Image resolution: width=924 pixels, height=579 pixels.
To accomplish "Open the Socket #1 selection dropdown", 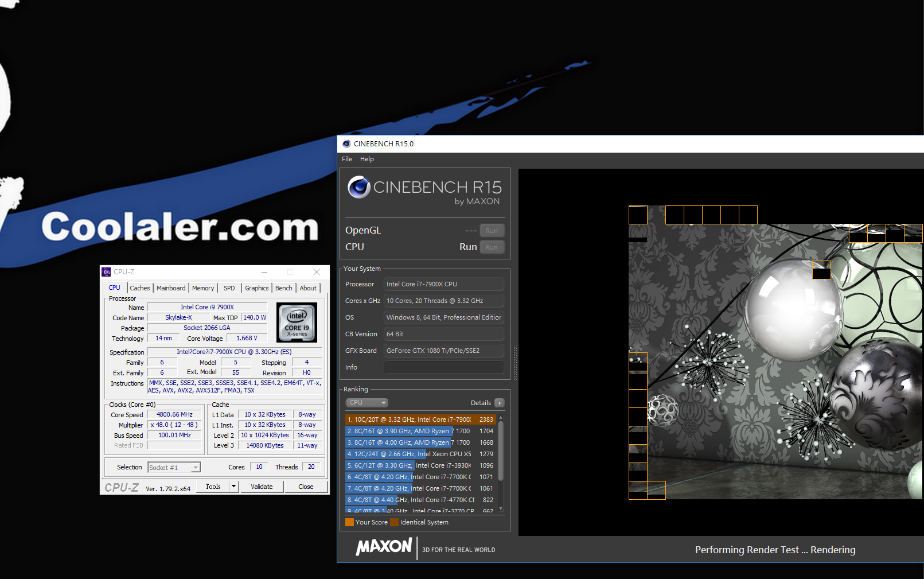I will tap(174, 468).
